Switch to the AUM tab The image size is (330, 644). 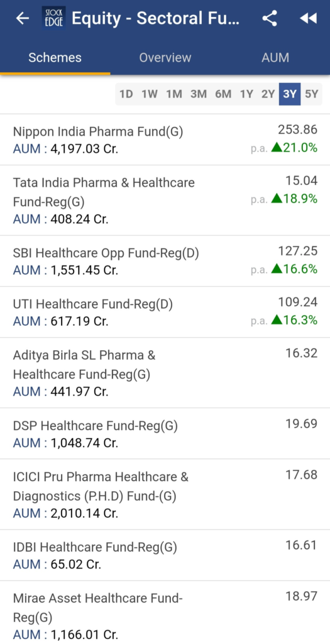(275, 57)
